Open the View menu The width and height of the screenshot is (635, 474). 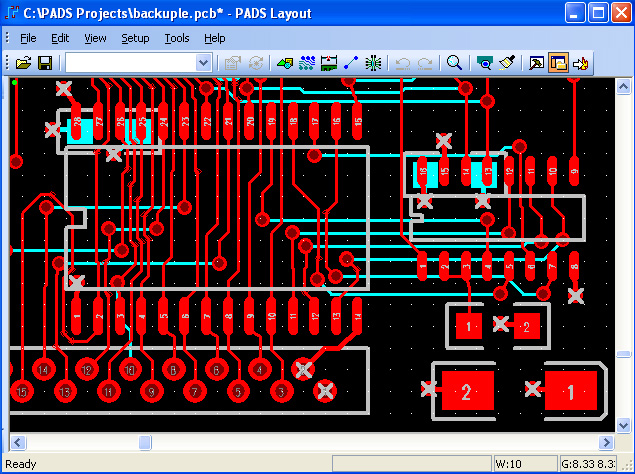tap(95, 38)
